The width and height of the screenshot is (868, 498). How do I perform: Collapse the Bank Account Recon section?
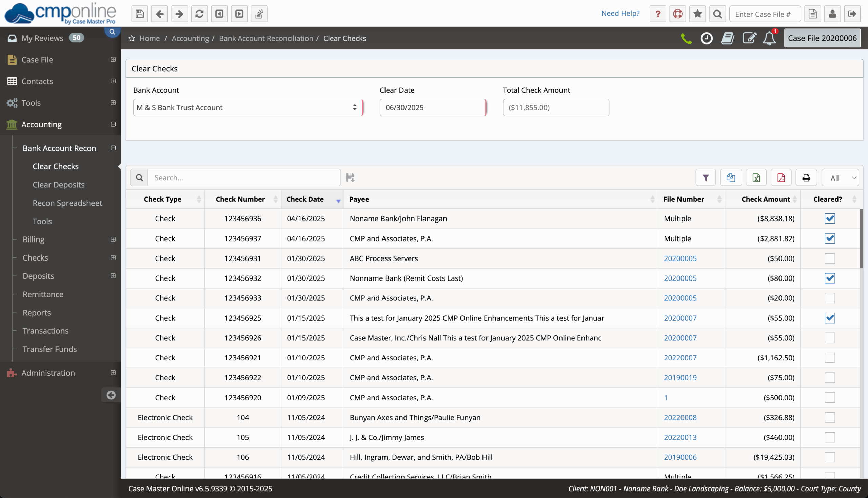point(113,148)
